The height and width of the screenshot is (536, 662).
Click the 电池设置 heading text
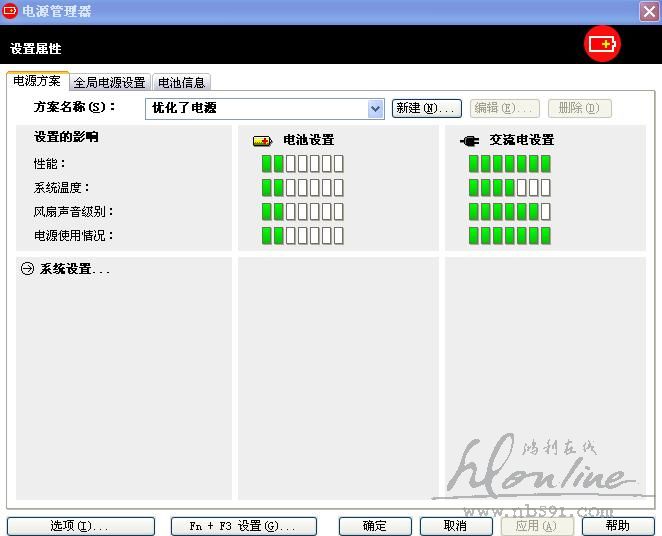[309, 140]
